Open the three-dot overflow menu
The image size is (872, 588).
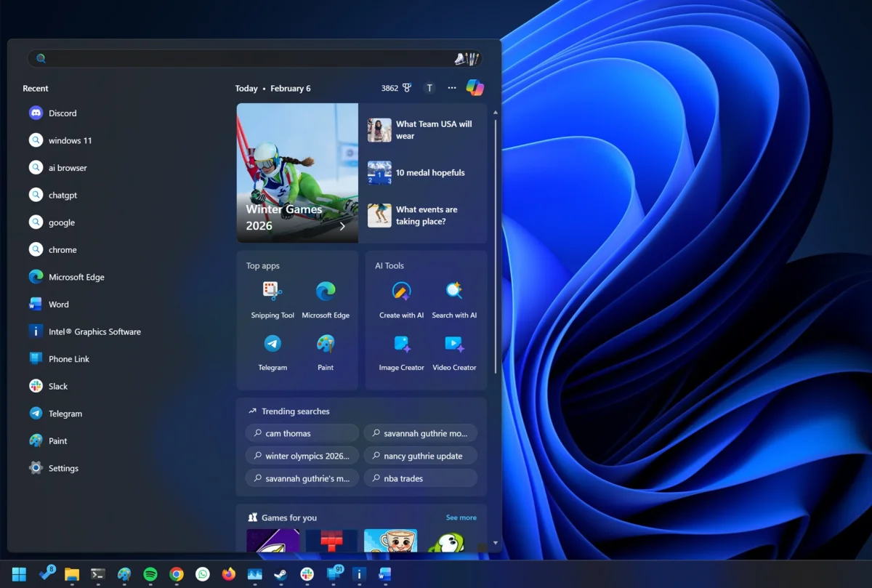click(x=452, y=87)
